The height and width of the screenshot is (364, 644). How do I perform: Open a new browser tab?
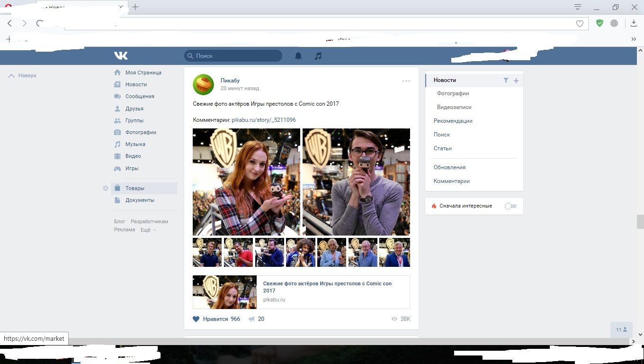coord(135,7)
